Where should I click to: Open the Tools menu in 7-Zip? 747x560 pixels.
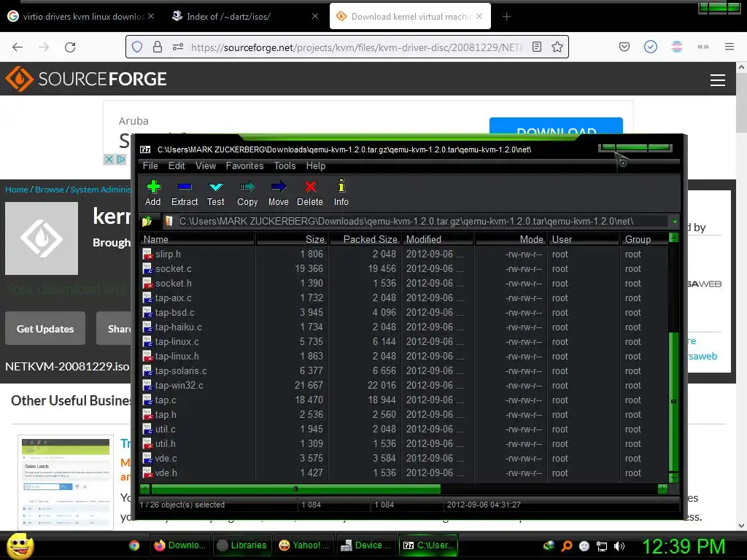tap(285, 166)
